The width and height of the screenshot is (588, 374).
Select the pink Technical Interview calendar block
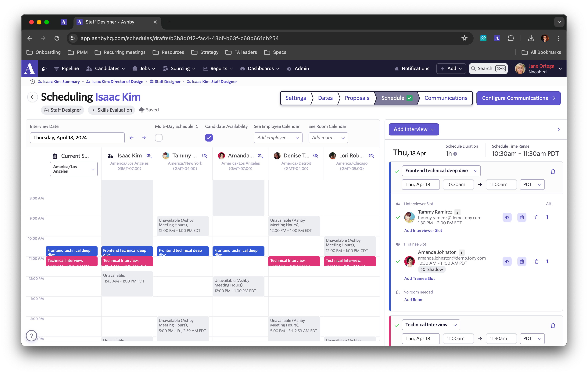coord(72,261)
